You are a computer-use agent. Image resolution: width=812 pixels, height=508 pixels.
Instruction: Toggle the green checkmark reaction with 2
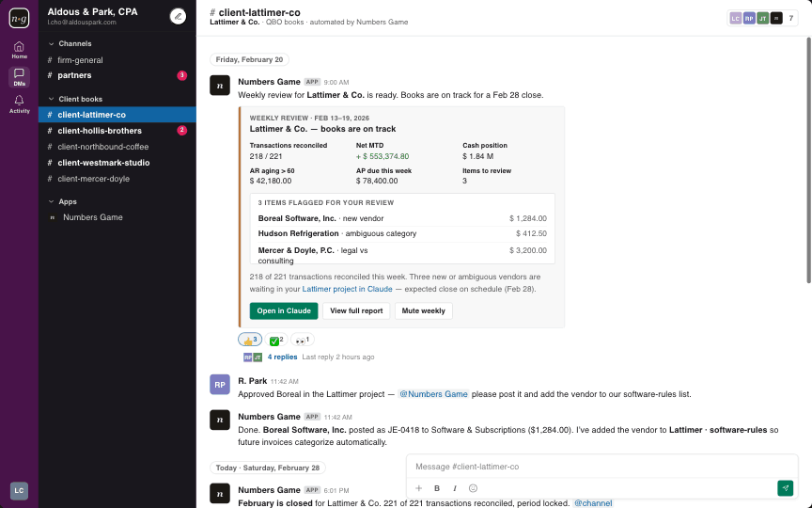tap(276, 340)
